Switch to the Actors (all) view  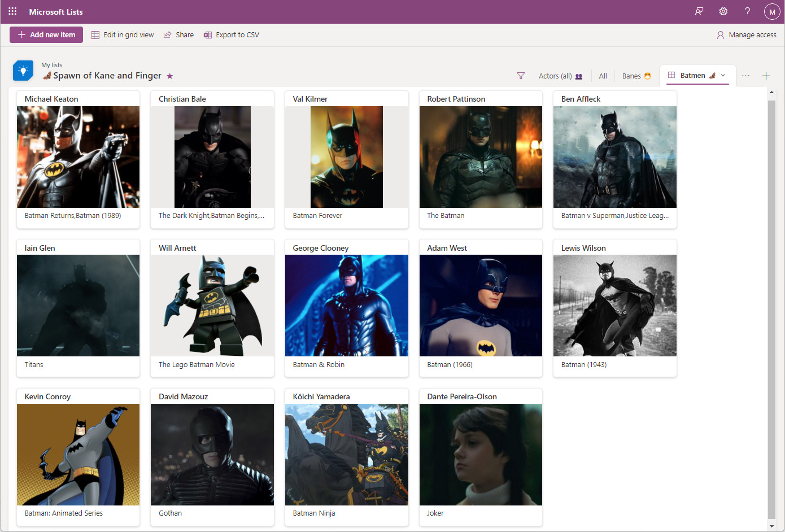coord(560,76)
